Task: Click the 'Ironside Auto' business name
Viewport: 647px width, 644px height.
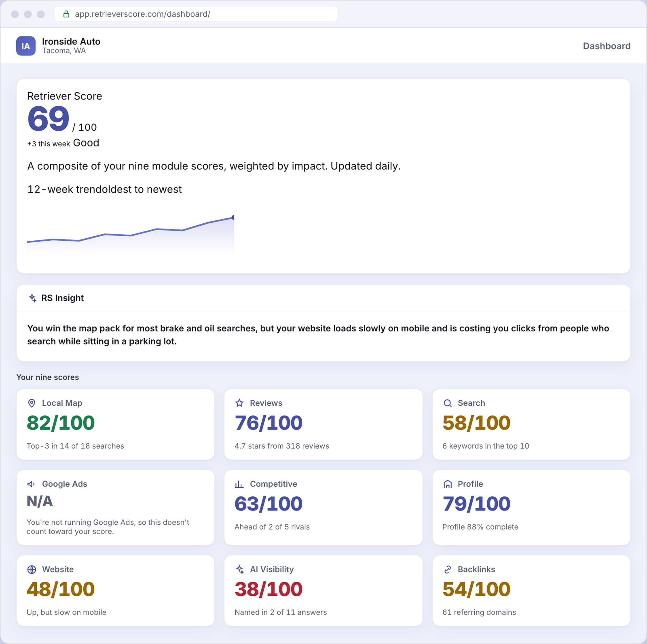Action: pyautogui.click(x=71, y=41)
